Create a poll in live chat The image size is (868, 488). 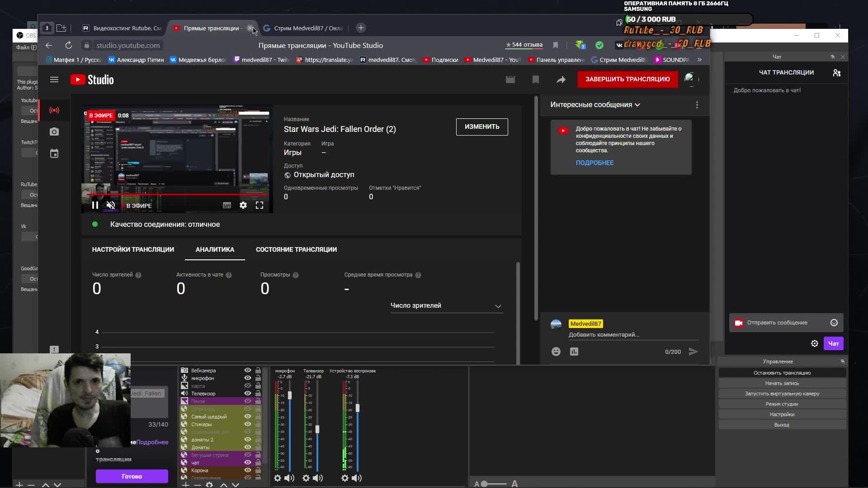tap(574, 352)
